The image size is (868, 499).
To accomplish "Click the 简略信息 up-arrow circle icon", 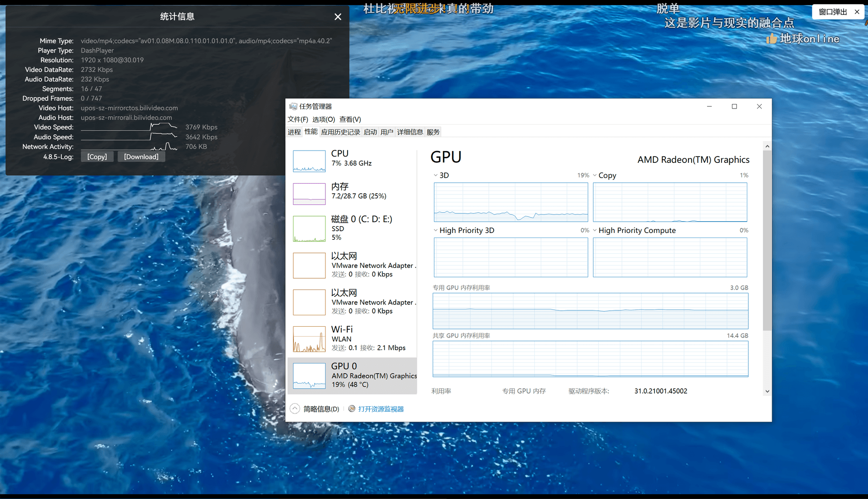I will coord(295,409).
